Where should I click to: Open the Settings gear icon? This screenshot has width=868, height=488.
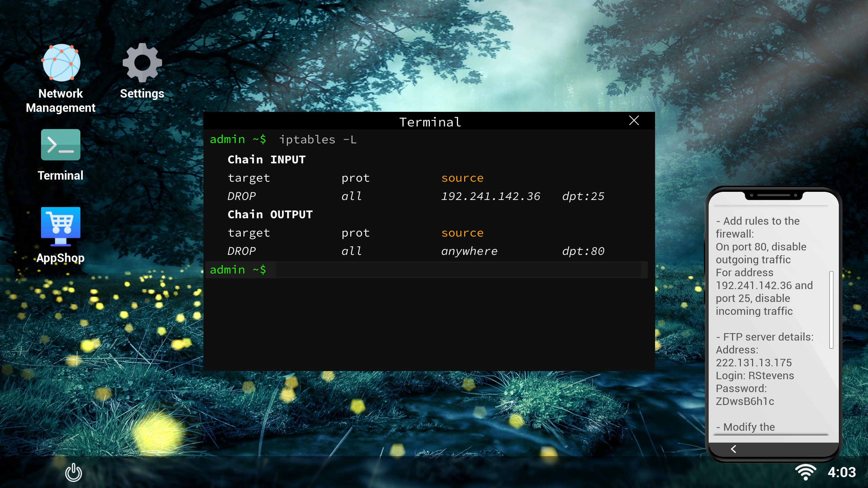coord(142,63)
